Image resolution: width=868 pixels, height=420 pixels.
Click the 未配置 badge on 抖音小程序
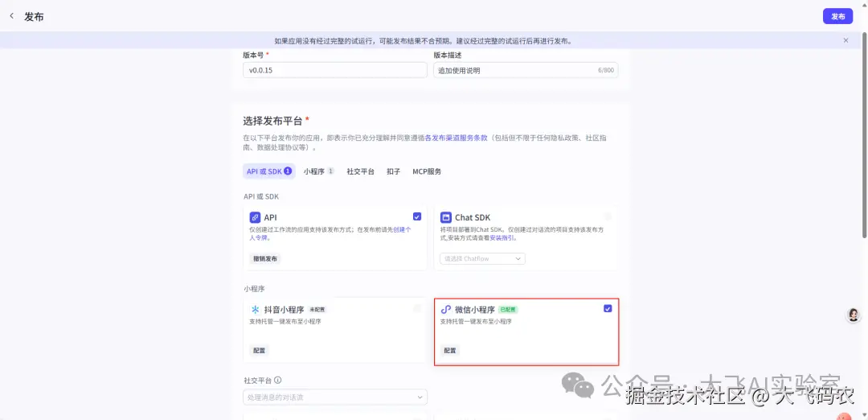(x=317, y=309)
